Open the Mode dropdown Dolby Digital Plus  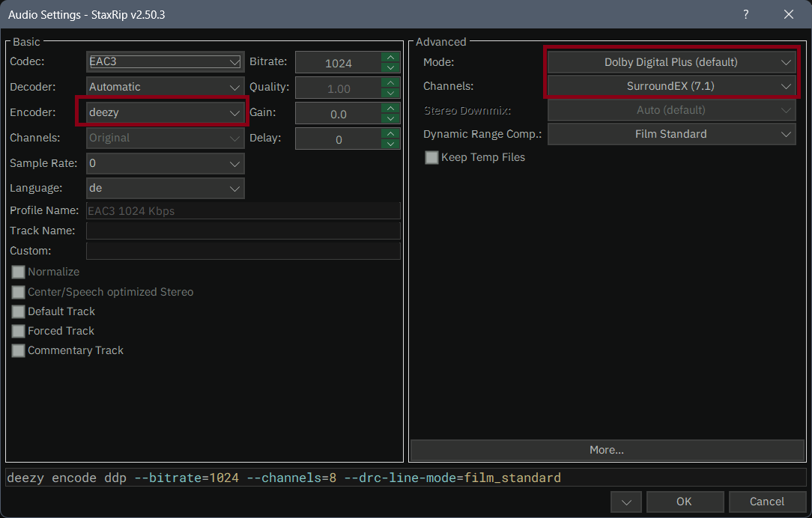671,62
